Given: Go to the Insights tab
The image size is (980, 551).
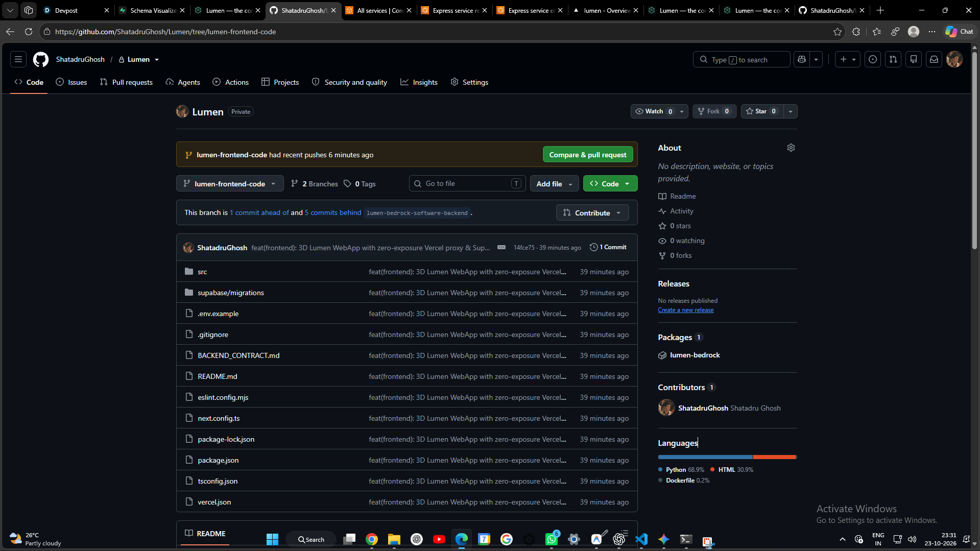Looking at the screenshot, I should click(419, 82).
